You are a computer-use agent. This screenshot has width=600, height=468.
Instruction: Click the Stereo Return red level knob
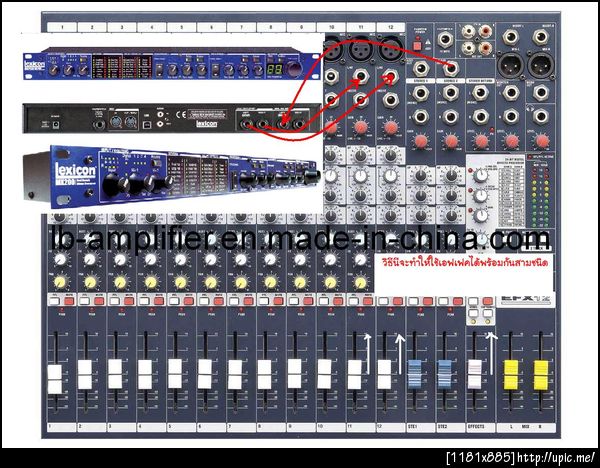click(481, 141)
